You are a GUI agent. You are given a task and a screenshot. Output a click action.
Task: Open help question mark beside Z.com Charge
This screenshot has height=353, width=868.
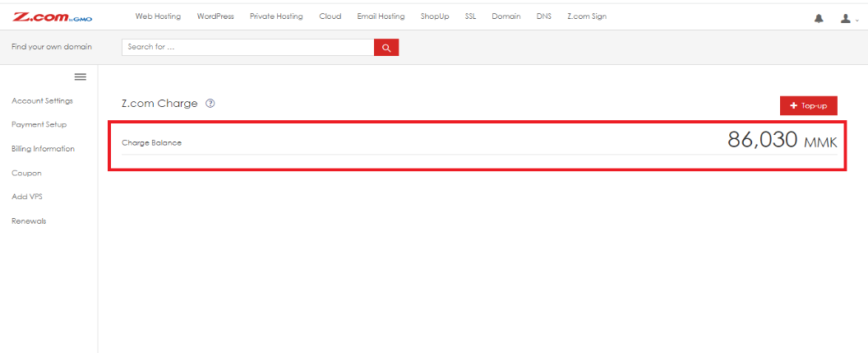click(210, 103)
